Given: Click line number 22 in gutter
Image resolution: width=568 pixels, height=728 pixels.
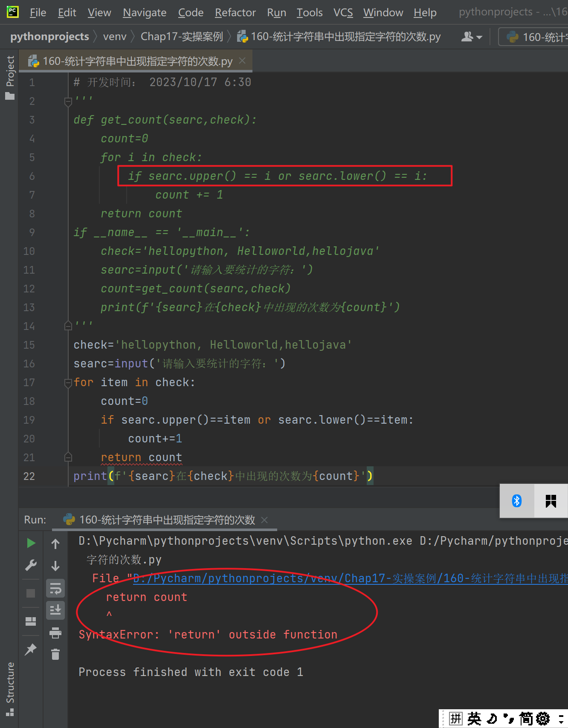Looking at the screenshot, I should [29, 476].
